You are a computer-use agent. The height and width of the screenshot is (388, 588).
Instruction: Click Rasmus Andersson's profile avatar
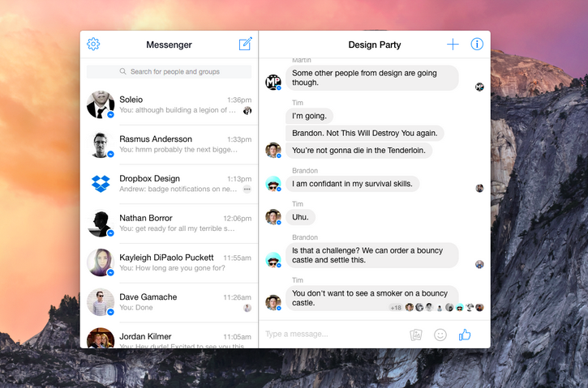101,144
